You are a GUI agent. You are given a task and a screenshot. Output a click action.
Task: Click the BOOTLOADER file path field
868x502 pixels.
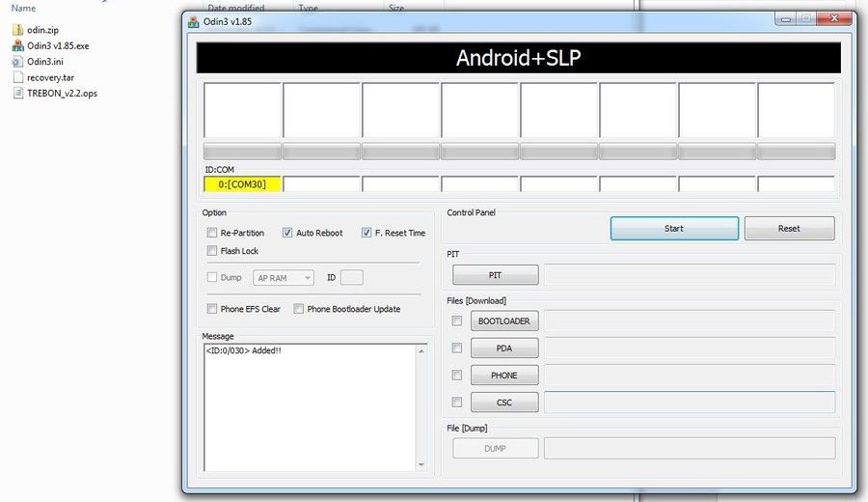(x=690, y=321)
